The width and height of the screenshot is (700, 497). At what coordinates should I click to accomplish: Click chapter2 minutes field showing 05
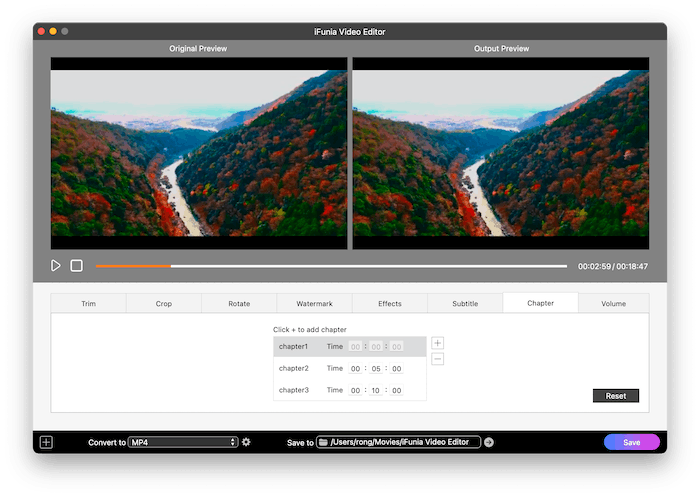coord(376,369)
